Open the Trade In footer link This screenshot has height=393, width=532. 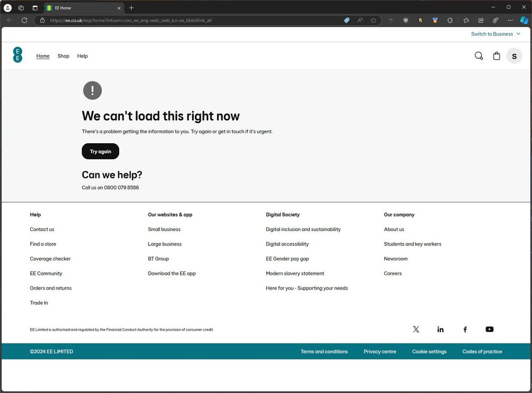(x=39, y=302)
